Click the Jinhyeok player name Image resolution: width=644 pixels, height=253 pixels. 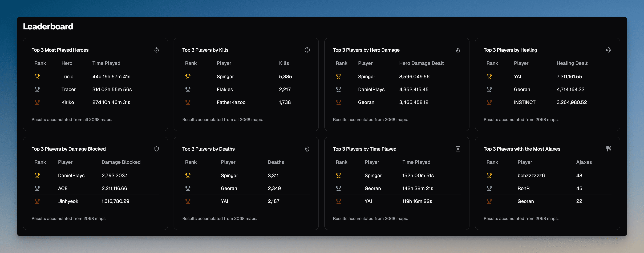tap(68, 201)
